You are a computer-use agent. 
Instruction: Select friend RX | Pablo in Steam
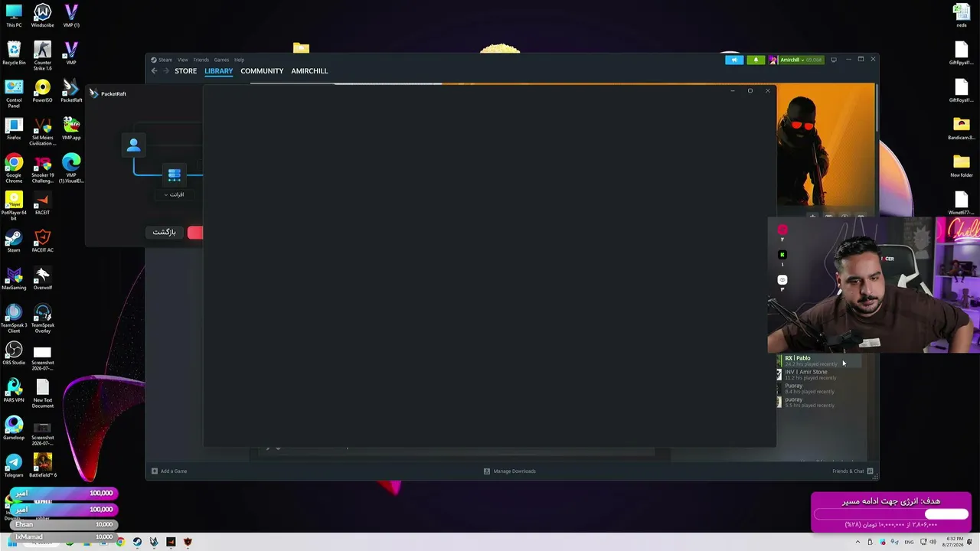[x=819, y=360]
